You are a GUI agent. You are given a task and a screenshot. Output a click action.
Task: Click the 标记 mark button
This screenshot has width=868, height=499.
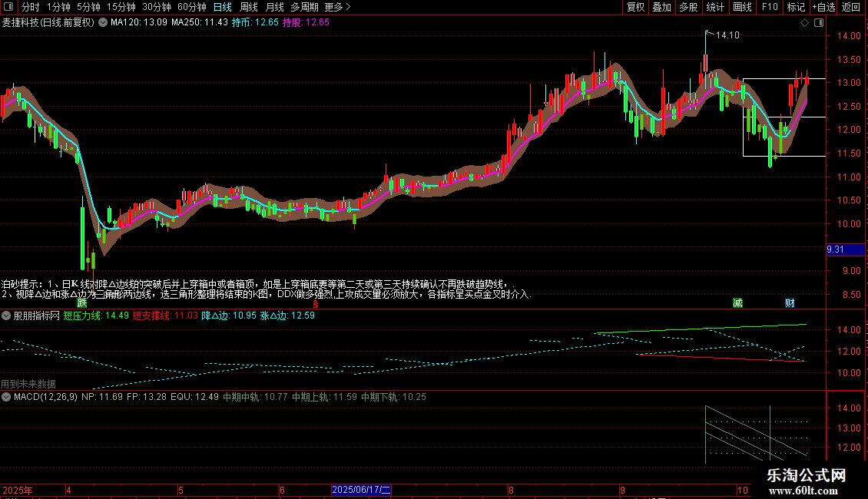point(796,7)
